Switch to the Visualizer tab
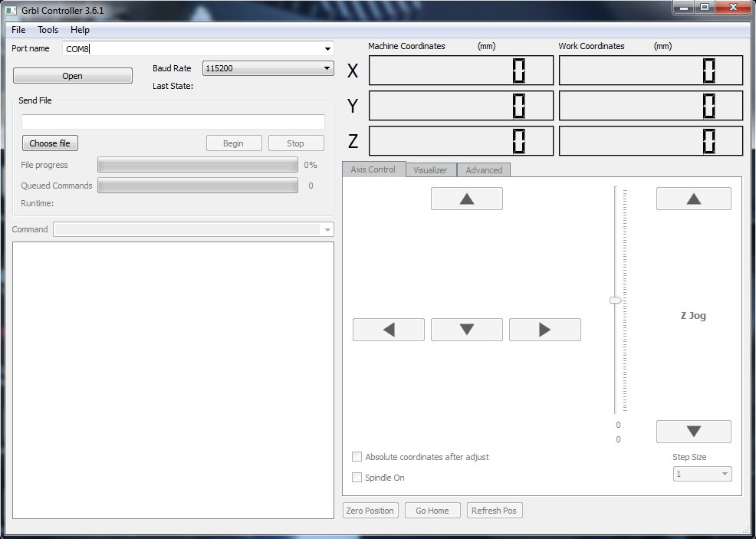Image resolution: width=756 pixels, height=539 pixels. click(430, 169)
